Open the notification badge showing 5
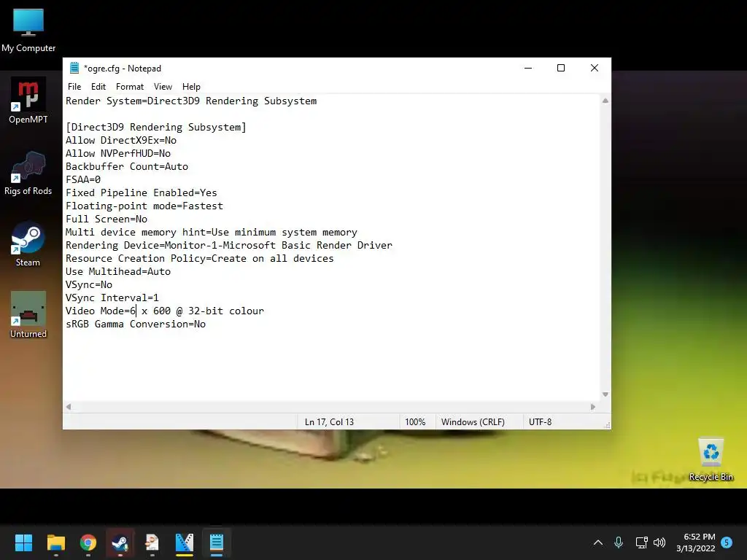 (727, 542)
